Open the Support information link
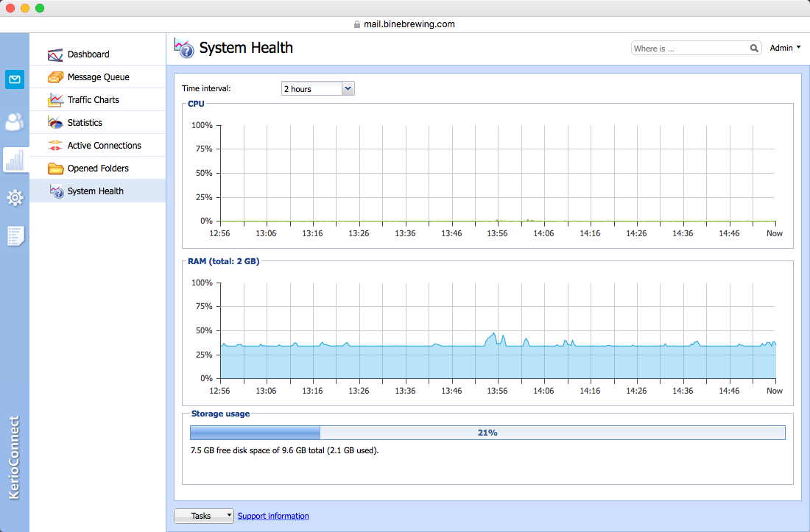The height and width of the screenshot is (532, 810). tap(273, 516)
